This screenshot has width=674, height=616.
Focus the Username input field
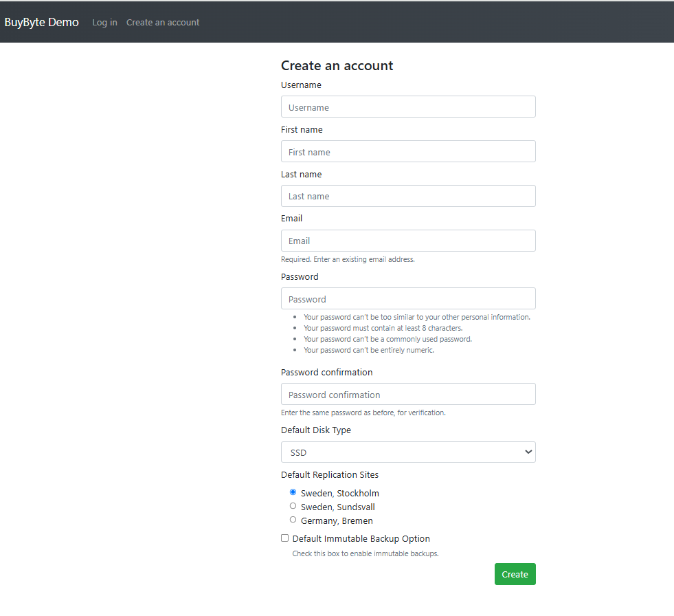(408, 107)
